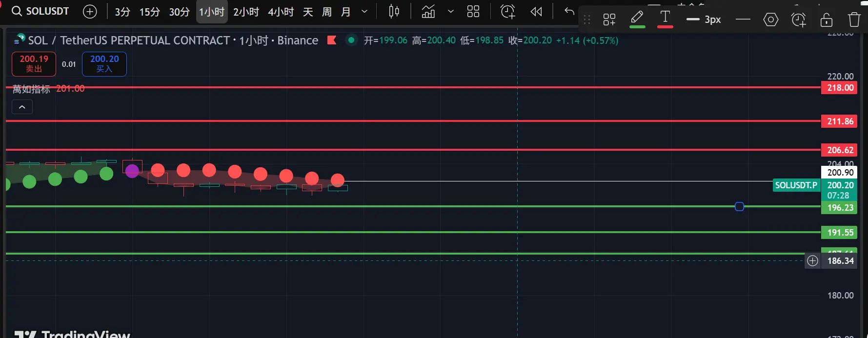Select the 2小时 timeframe
Image resolution: width=868 pixels, height=338 pixels.
(x=246, y=11)
